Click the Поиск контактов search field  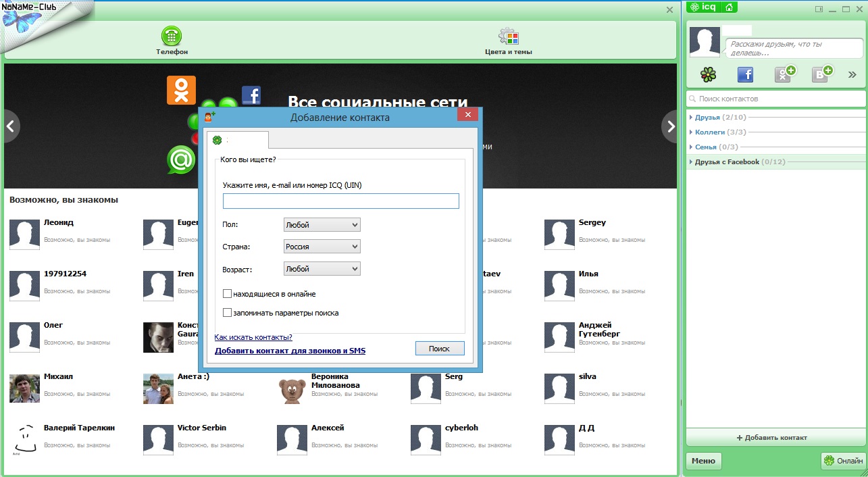tap(775, 99)
